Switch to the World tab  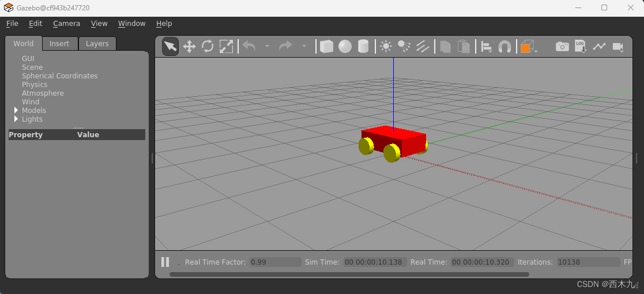tap(24, 44)
